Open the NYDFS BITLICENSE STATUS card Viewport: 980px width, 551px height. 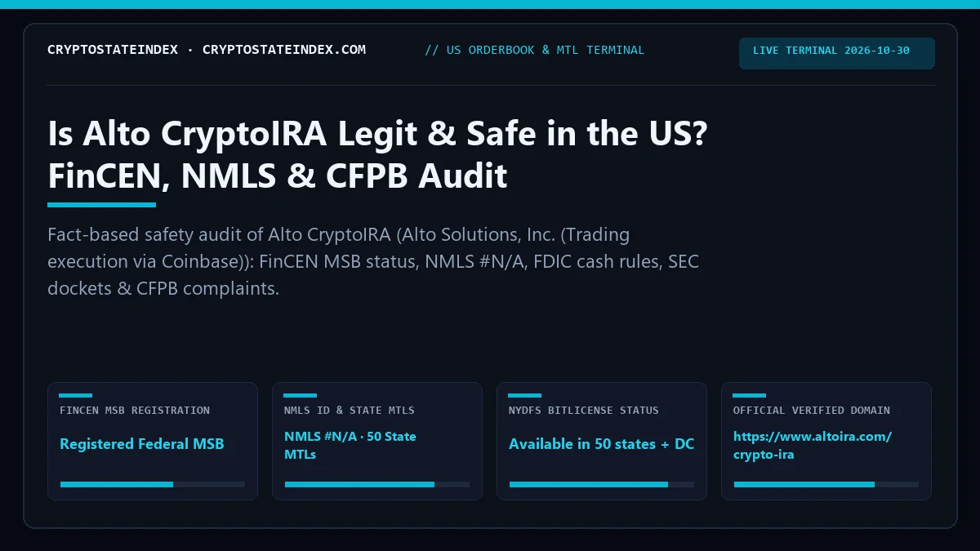point(602,441)
